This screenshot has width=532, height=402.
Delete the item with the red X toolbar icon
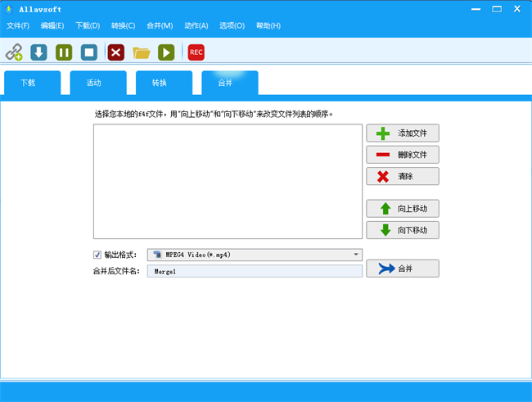(116, 52)
